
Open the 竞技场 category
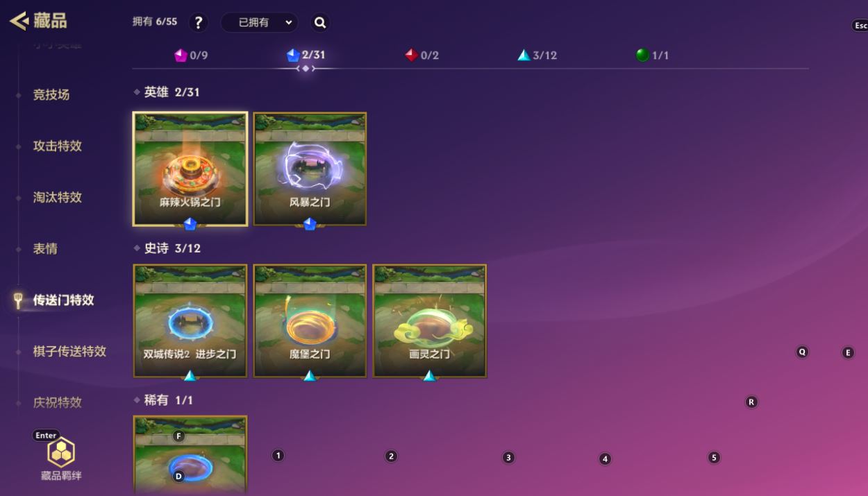pos(51,94)
